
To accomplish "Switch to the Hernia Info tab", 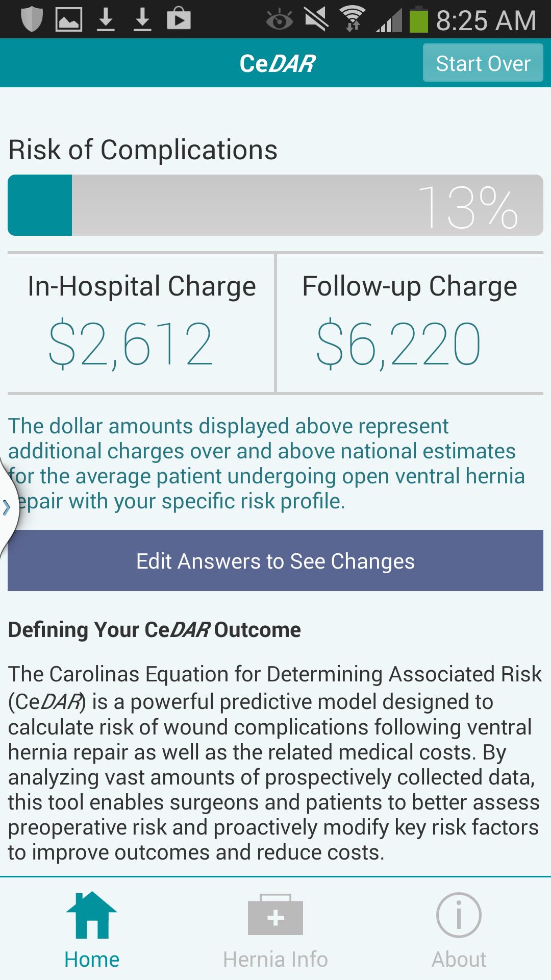I will 275,959.
